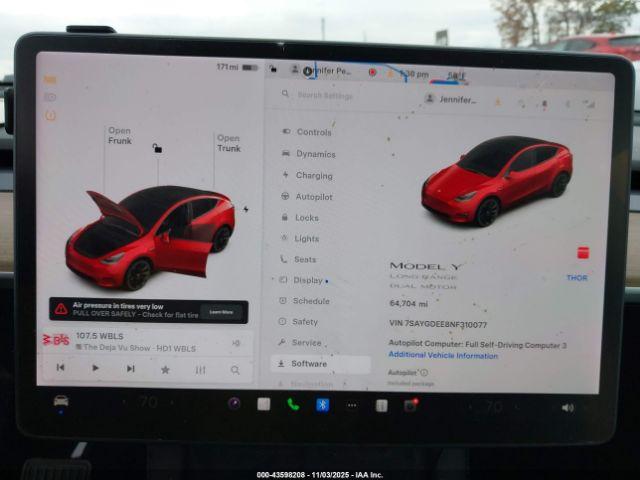Click the Search Settings field
The height and width of the screenshot is (480, 640).
click(x=318, y=96)
